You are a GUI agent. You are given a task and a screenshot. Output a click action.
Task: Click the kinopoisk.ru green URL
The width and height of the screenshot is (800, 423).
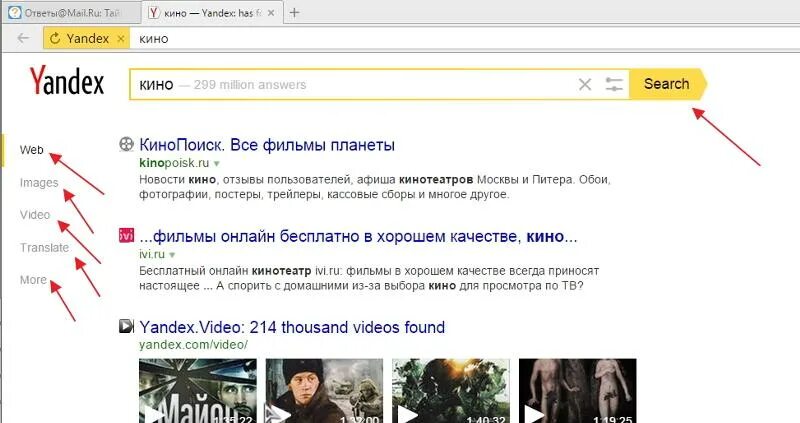click(x=174, y=163)
